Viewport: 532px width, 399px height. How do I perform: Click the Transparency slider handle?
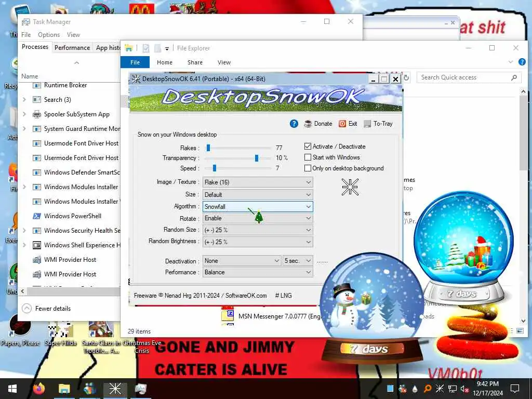pyautogui.click(x=257, y=158)
